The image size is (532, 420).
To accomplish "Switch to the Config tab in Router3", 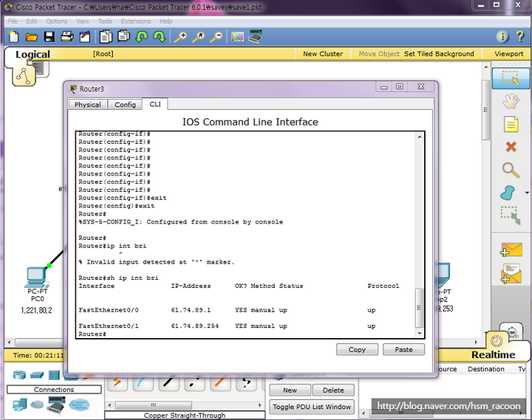I will [x=125, y=104].
